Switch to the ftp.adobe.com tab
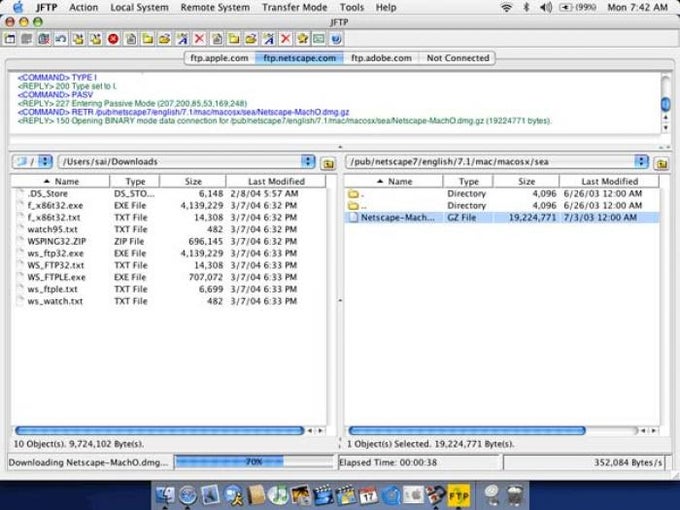 [x=381, y=58]
